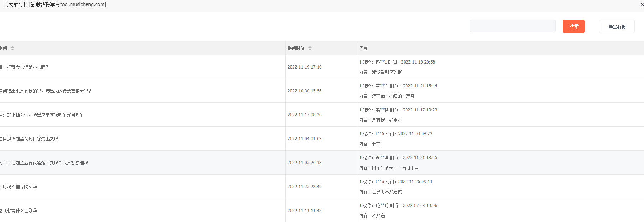Click timestamp 2022-11-04 01:03 cell
644x222 pixels.
coord(304,139)
